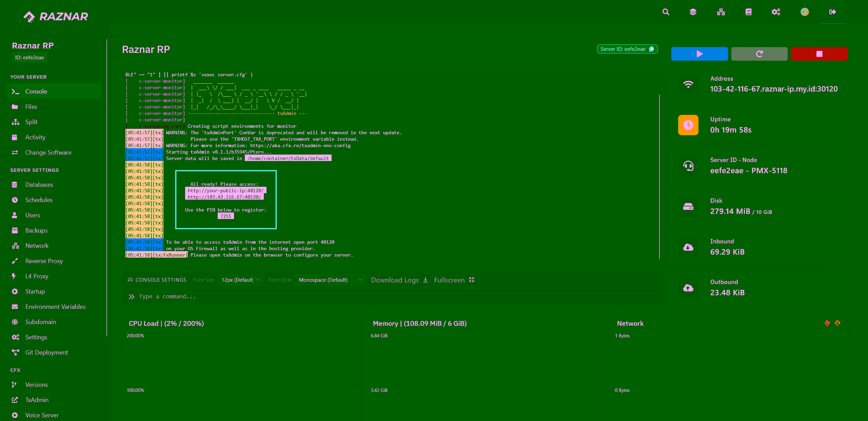The image size is (868, 421).
Task: Click the server address 103-42-116-67.raznar-ip.my.id:30120
Action: tap(774, 89)
